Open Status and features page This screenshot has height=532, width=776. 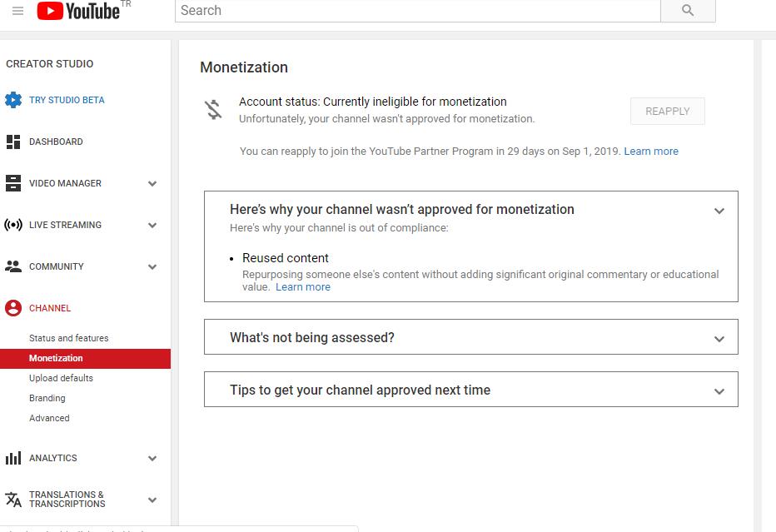pyautogui.click(x=69, y=338)
